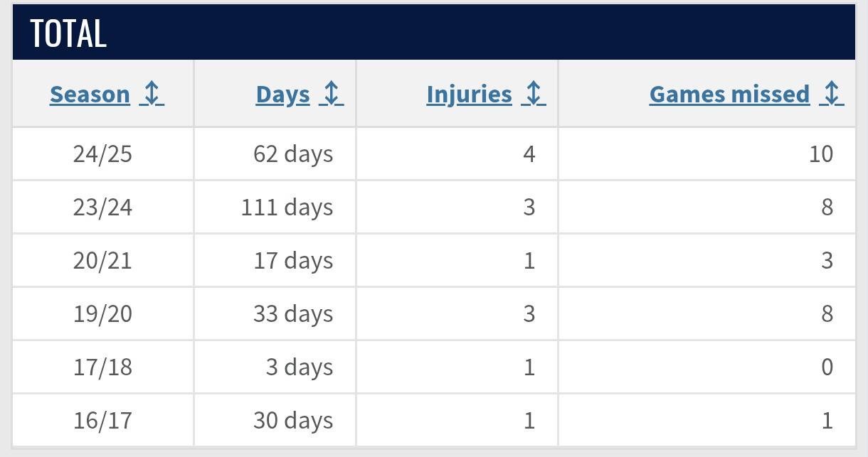Click the 33 days cell
Screen dimensions: 868x457
point(292,314)
